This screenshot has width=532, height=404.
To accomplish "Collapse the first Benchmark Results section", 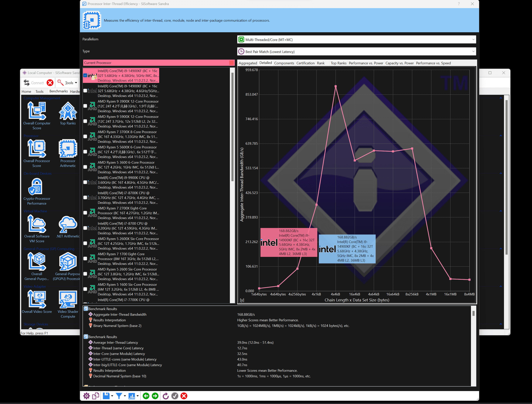I will (x=86, y=309).
